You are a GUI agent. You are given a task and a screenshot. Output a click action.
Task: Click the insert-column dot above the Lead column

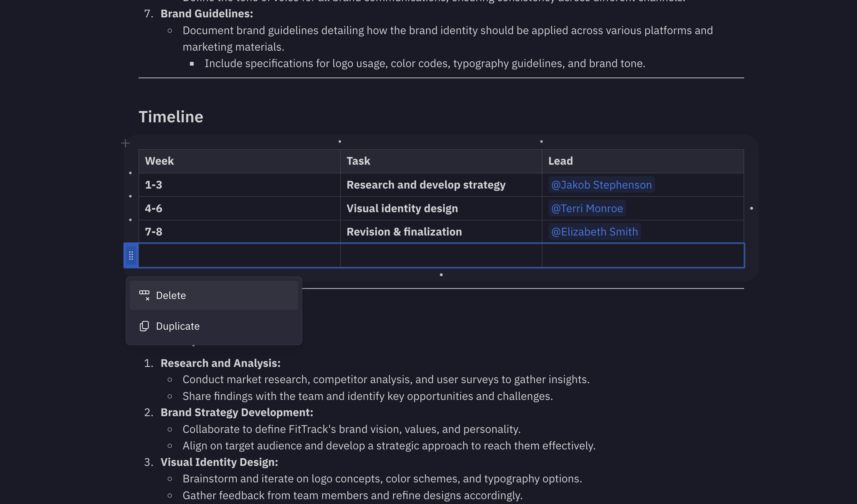pos(541,141)
